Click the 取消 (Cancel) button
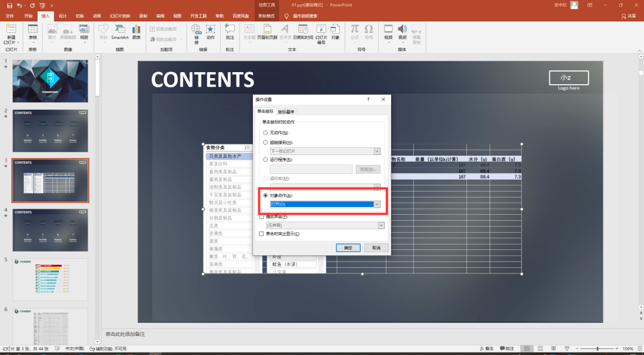Image resolution: width=644 pixels, height=355 pixels. (376, 248)
